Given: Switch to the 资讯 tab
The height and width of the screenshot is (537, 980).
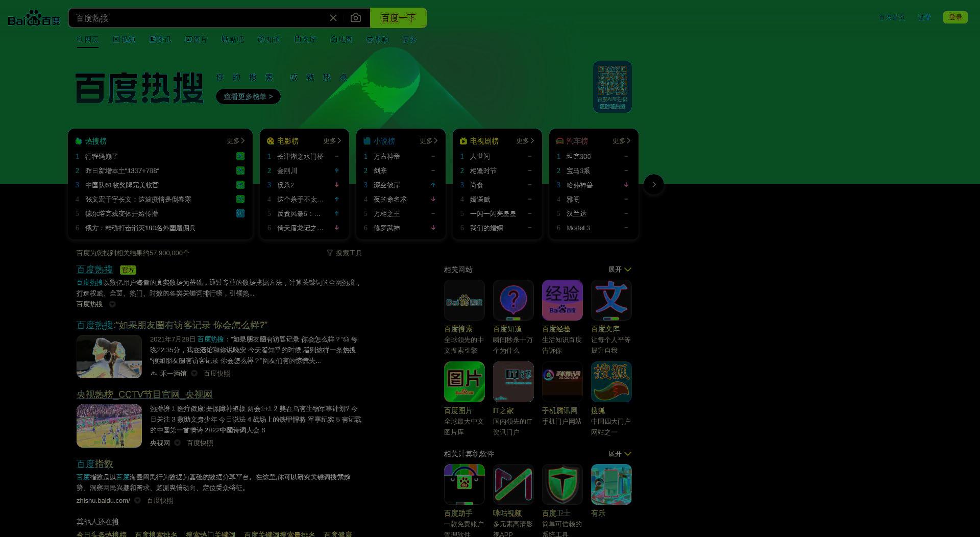Looking at the screenshot, I should 160,39.
